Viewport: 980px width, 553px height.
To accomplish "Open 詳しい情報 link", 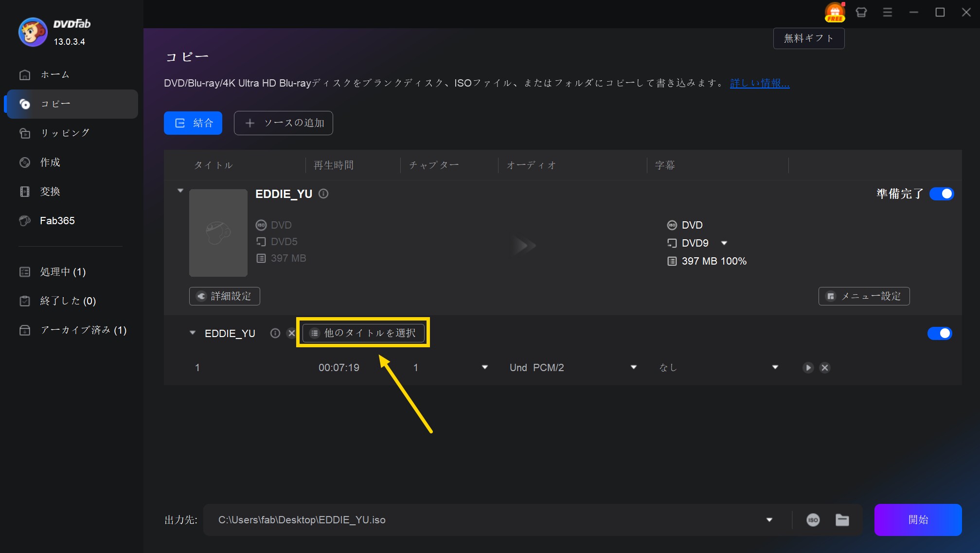I will tap(760, 83).
